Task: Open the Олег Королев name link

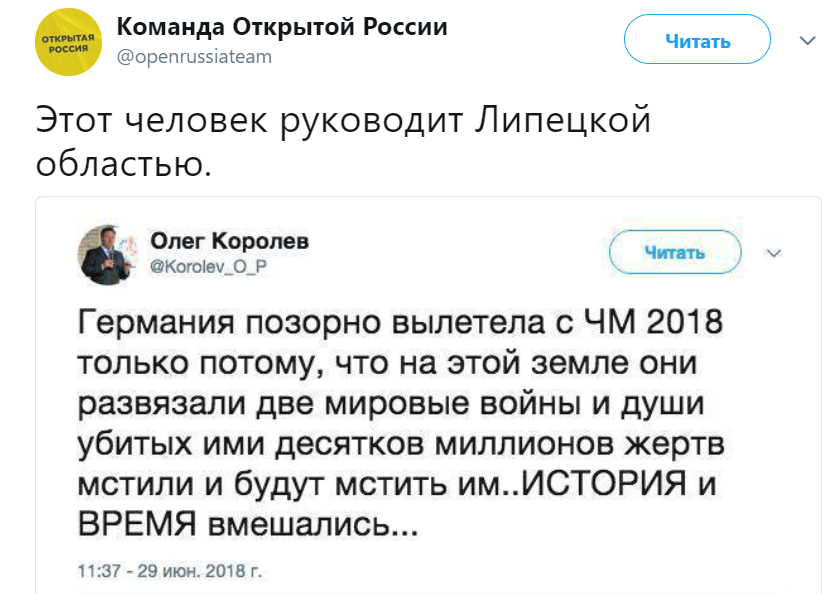Action: click(x=230, y=241)
